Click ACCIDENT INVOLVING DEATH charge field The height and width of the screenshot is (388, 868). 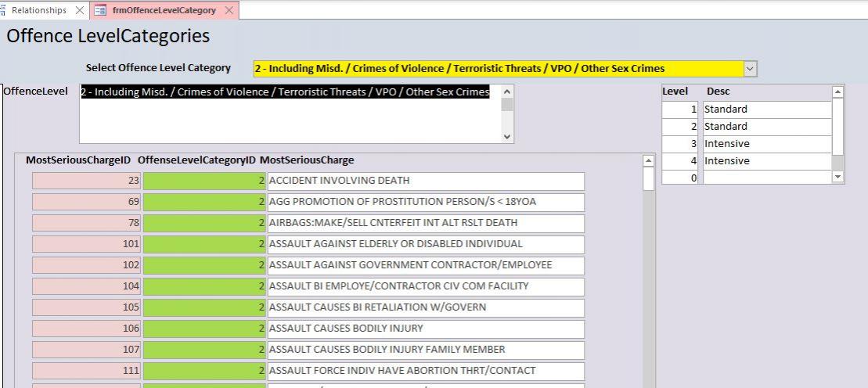click(426, 181)
